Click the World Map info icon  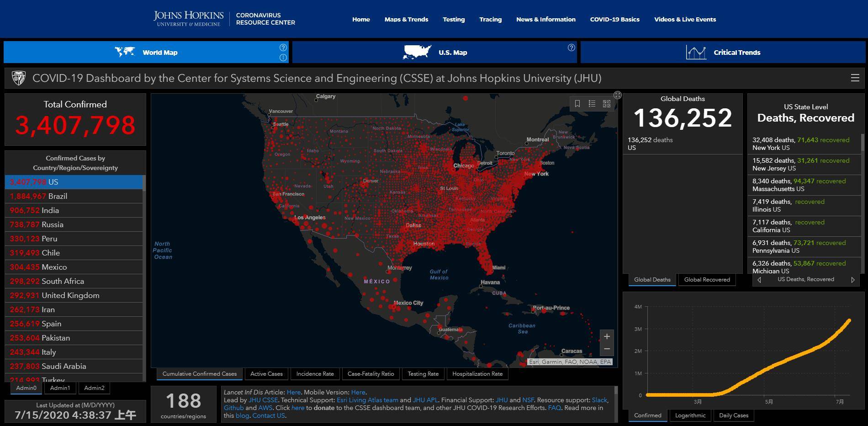pos(283,58)
